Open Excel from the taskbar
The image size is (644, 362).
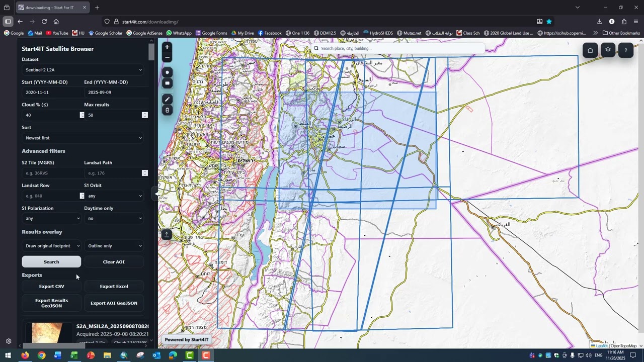tap(74, 355)
